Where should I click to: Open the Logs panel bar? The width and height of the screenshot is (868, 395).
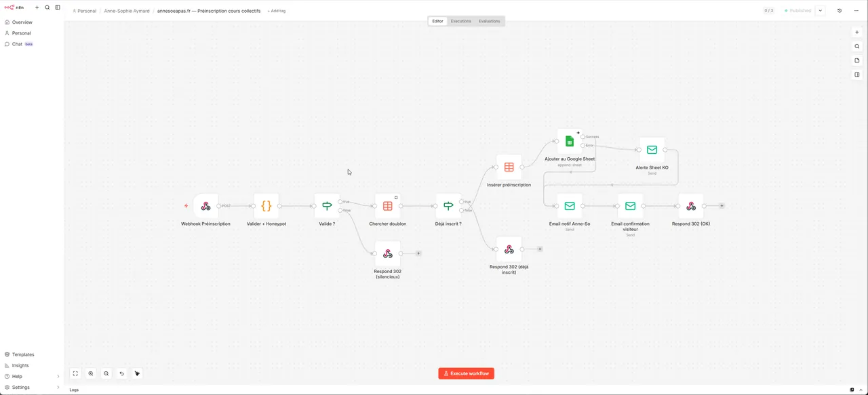(434, 390)
